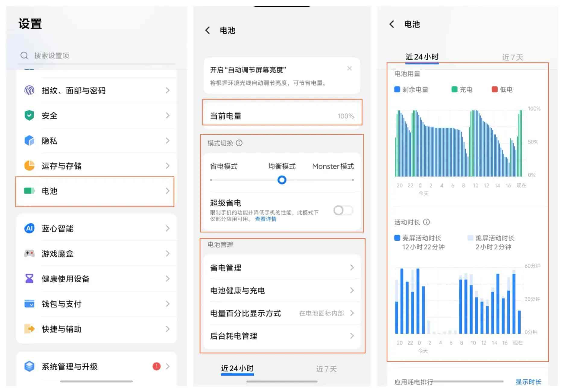Go back from the right 电池 screen
This screenshot has height=392, width=564.
[392, 24]
